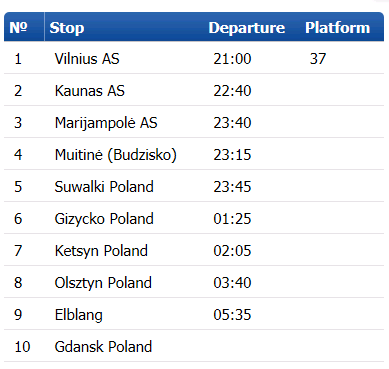Click the 05:35 departure time
The image size is (389, 369).
coord(232,315)
